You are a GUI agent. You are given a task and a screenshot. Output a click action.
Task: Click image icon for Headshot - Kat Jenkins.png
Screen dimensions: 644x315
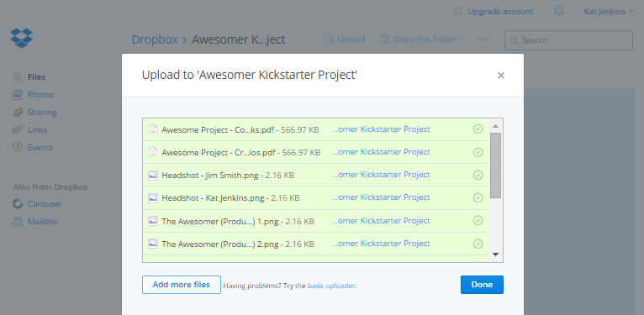coord(153,197)
